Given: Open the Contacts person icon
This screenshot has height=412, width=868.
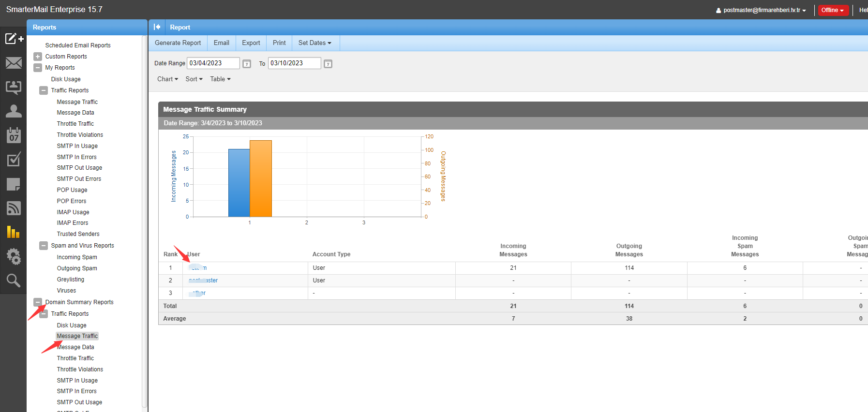Looking at the screenshot, I should coord(14,111).
